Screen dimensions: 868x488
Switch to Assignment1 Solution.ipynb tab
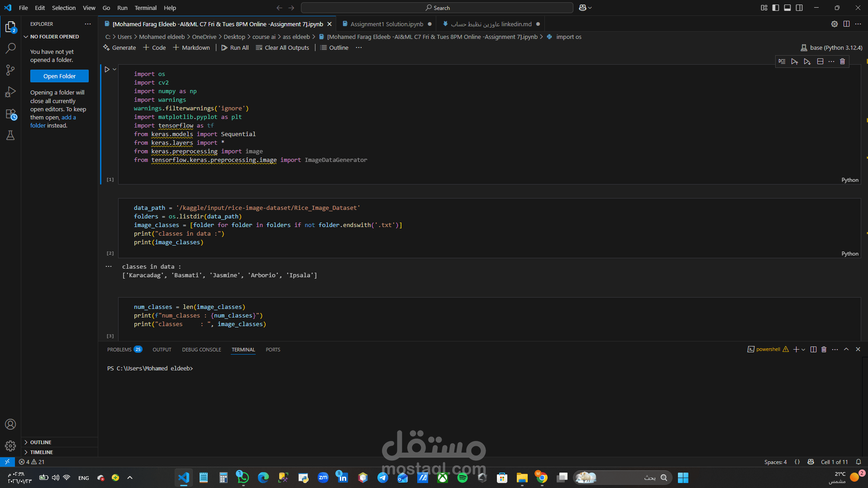pyautogui.click(x=386, y=24)
